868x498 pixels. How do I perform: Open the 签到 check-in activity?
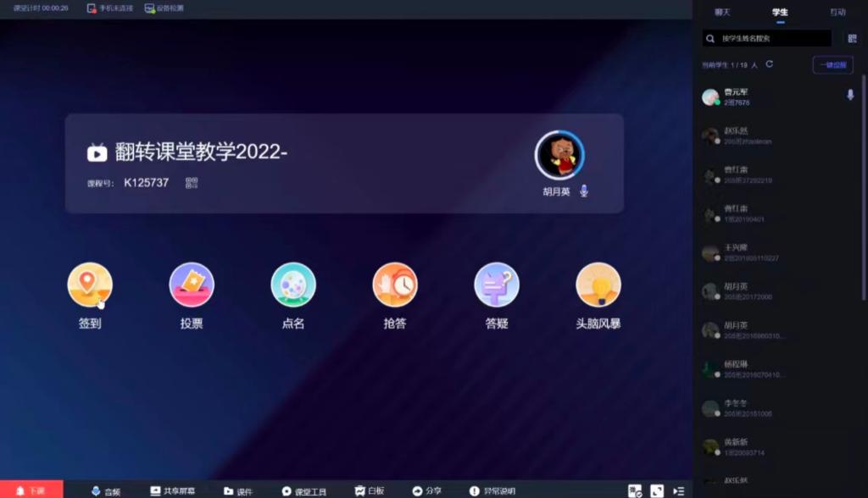[90, 285]
